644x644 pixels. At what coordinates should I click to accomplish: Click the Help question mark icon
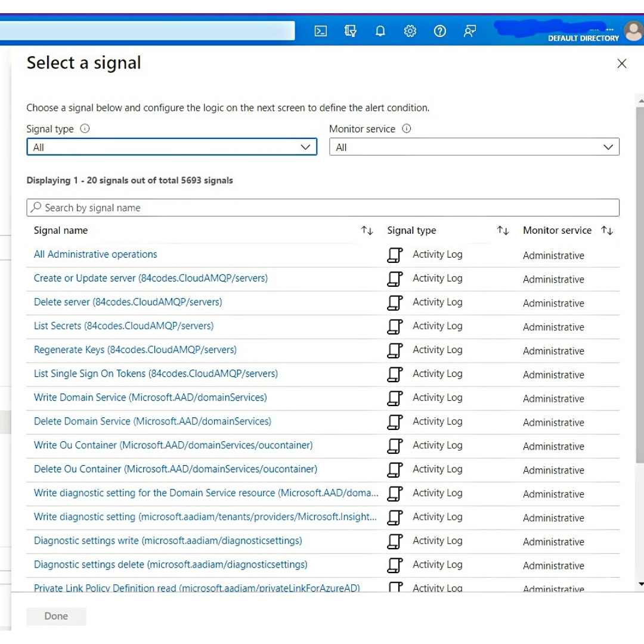coord(440,32)
